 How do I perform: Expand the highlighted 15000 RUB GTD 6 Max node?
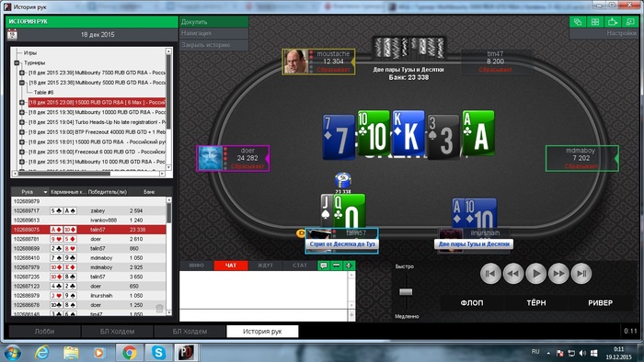(22, 103)
